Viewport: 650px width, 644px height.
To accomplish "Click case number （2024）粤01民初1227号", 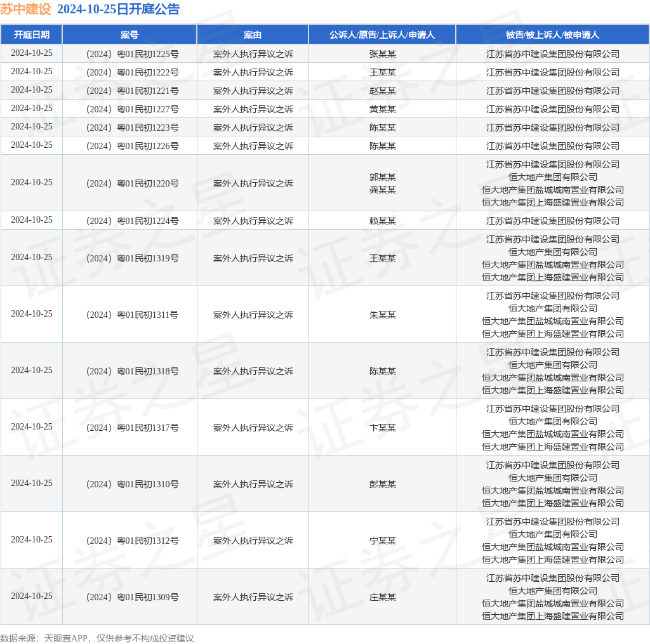I will coord(132,109).
